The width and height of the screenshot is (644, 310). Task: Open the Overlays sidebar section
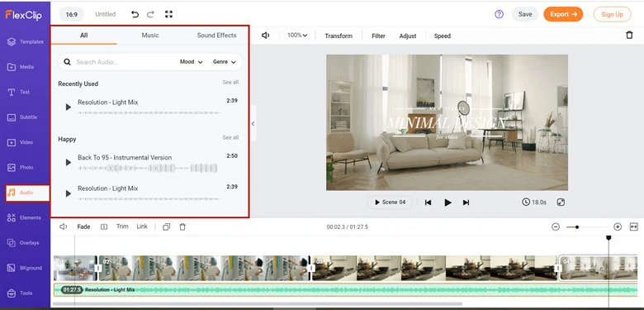23,242
